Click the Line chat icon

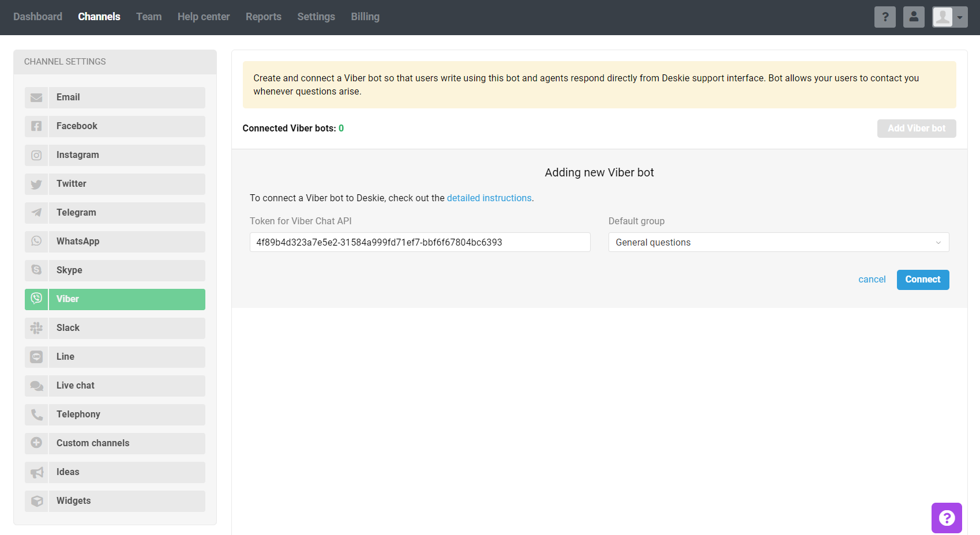(36, 357)
